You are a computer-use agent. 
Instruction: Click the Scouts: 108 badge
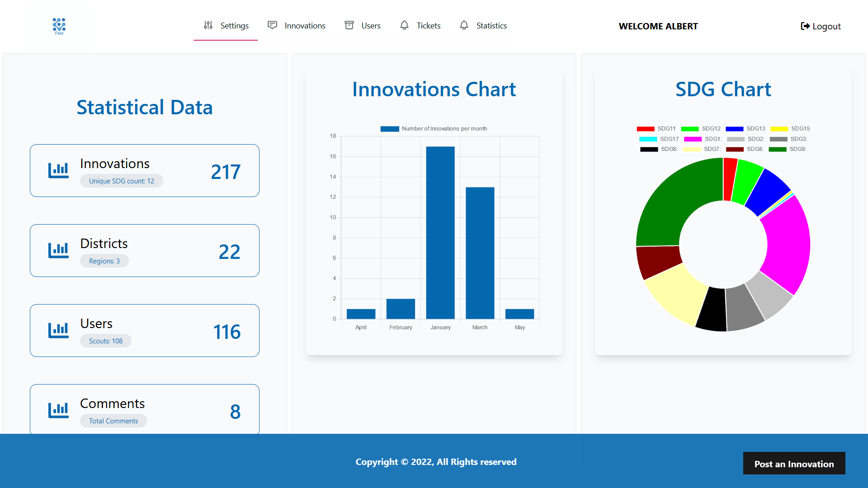click(106, 341)
